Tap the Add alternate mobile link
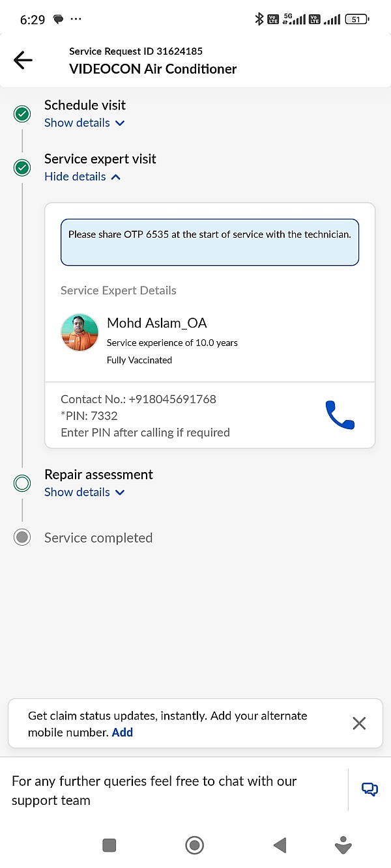 pos(123,732)
